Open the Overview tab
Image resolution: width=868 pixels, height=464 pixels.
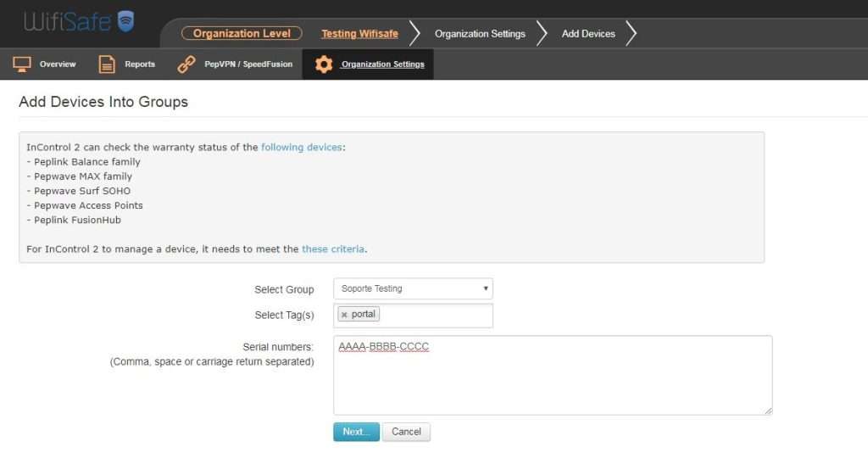click(57, 64)
